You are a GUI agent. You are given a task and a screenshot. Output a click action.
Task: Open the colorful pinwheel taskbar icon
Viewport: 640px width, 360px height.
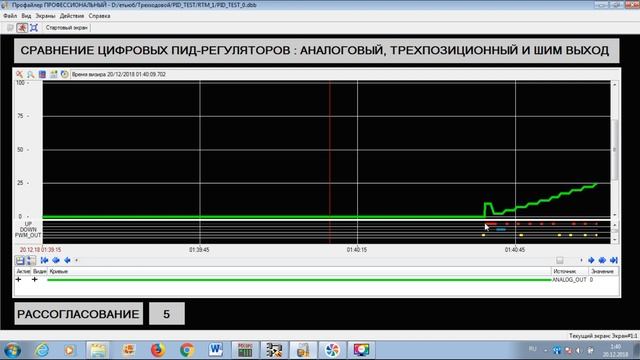[x=332, y=350]
